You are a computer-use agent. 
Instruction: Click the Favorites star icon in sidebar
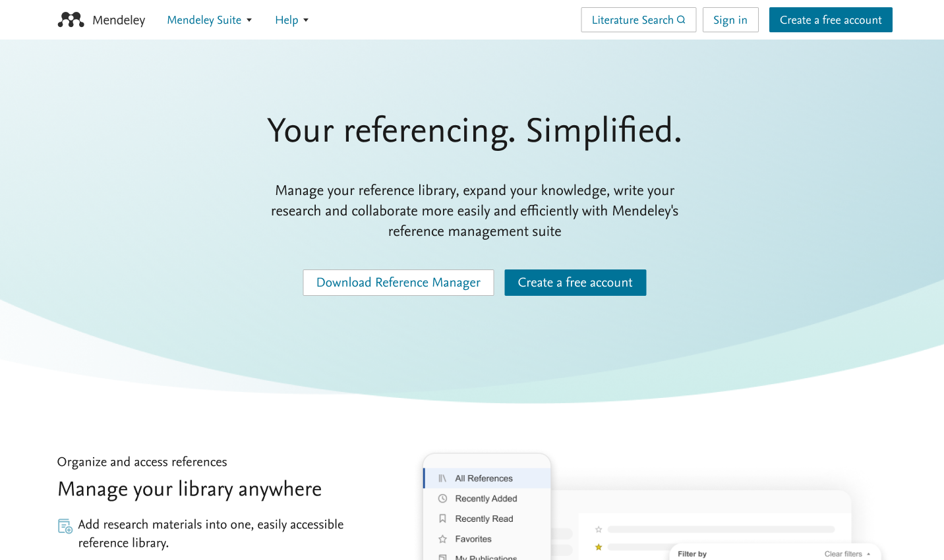[x=442, y=539]
